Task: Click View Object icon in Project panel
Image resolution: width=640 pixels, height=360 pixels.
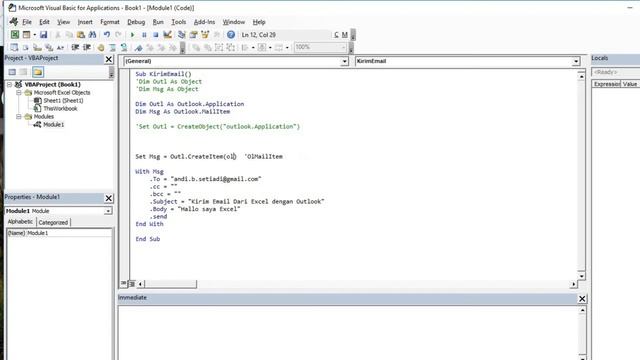Action: (24, 72)
